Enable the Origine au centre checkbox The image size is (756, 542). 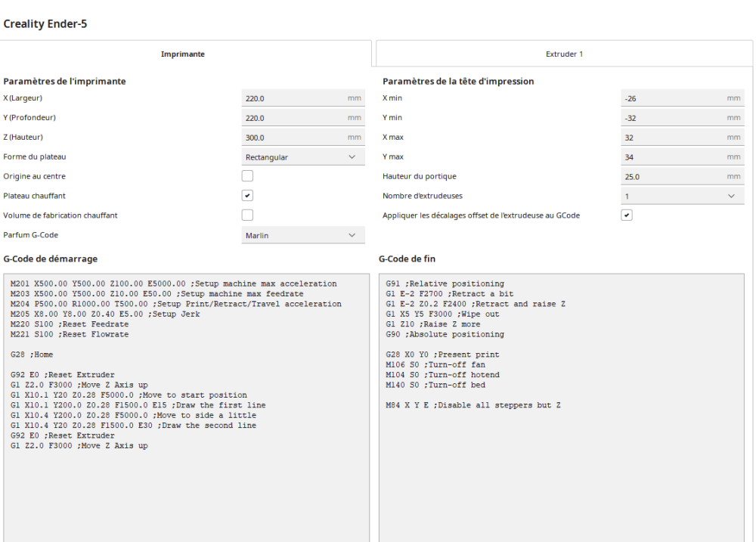pyautogui.click(x=247, y=176)
